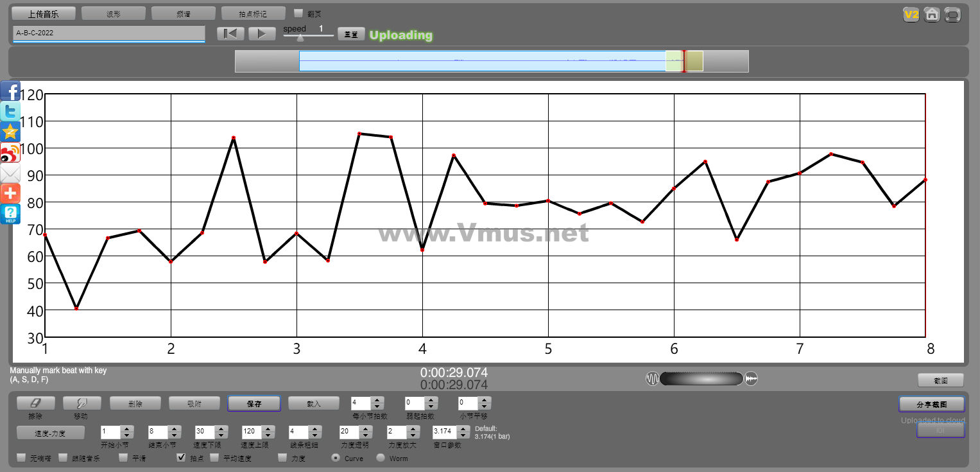This screenshot has height=472, width=980.
Task: Switch to the 频谱 spectrum view
Action: 183,13
